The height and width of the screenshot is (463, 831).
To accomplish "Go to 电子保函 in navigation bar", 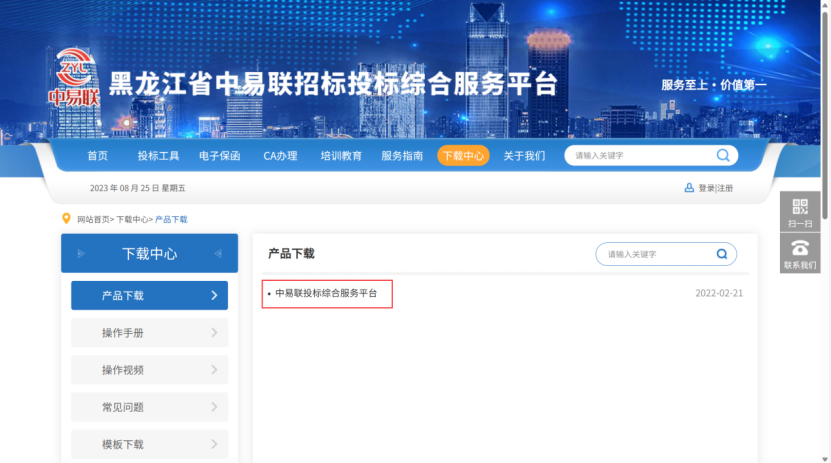I will [x=219, y=156].
